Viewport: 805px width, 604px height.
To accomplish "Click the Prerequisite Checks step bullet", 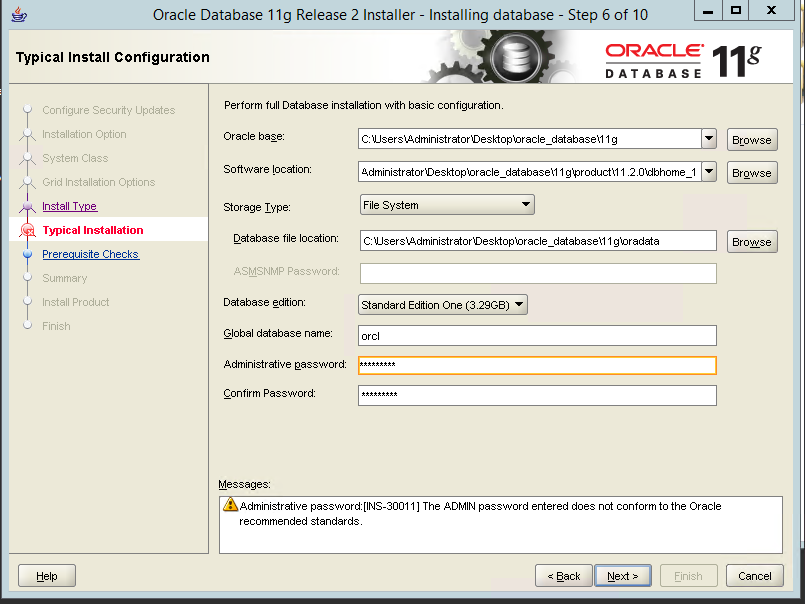I will 28,254.
